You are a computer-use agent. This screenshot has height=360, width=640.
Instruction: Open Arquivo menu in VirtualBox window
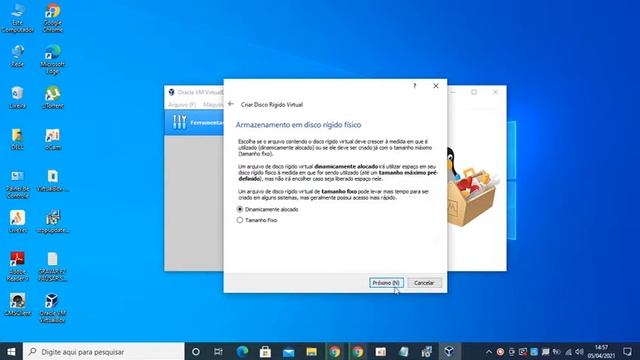pyautogui.click(x=182, y=105)
